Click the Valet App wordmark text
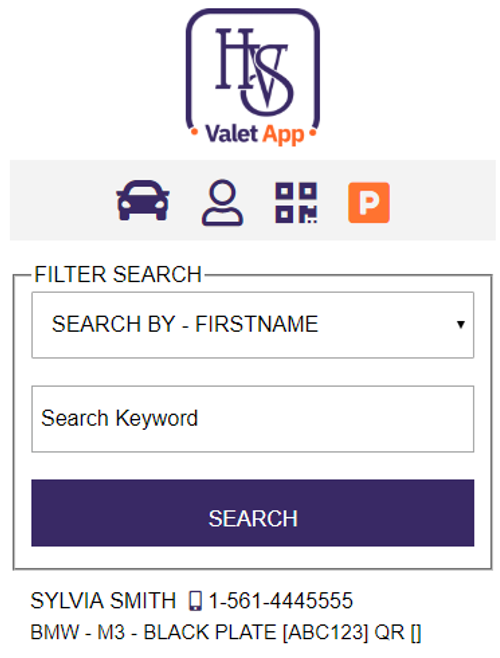Image resolution: width=500 pixels, height=658 pixels. [x=254, y=135]
